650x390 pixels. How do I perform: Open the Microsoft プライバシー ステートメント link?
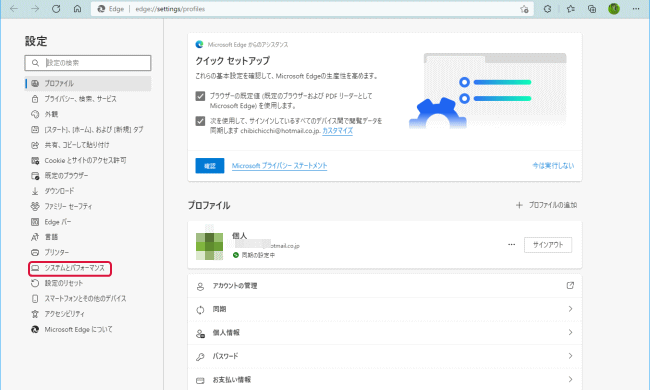[x=279, y=166]
